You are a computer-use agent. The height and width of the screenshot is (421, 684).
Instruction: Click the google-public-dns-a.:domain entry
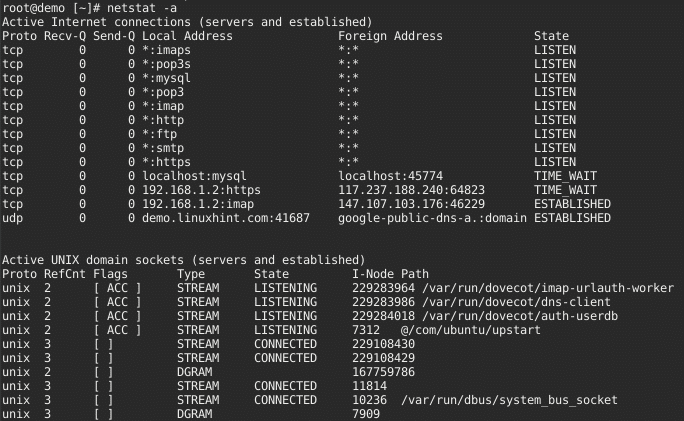pos(432,217)
